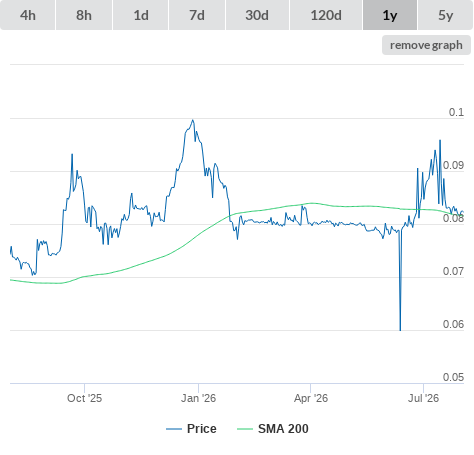Switch to the 8h time range
Viewport: 474px width, 455px height.
(84, 15)
